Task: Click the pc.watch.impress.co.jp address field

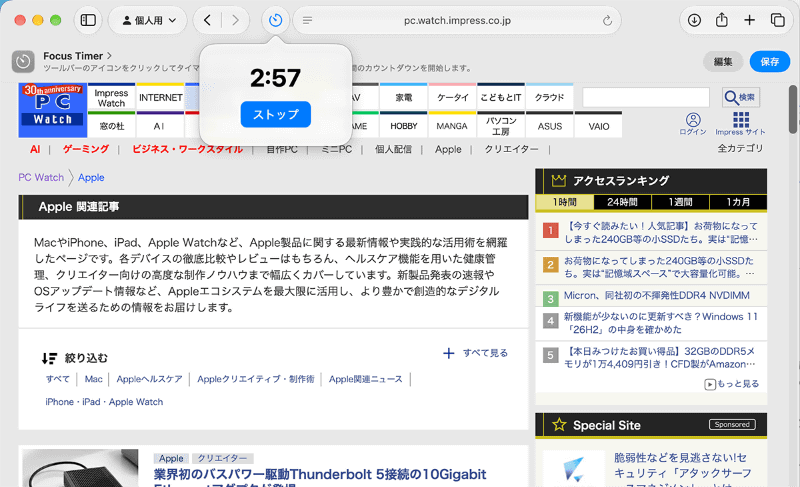Action: pyautogui.click(x=457, y=20)
